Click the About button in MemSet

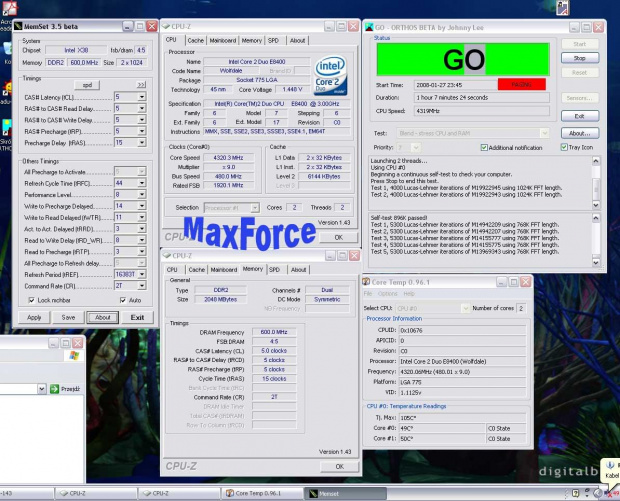[102, 318]
